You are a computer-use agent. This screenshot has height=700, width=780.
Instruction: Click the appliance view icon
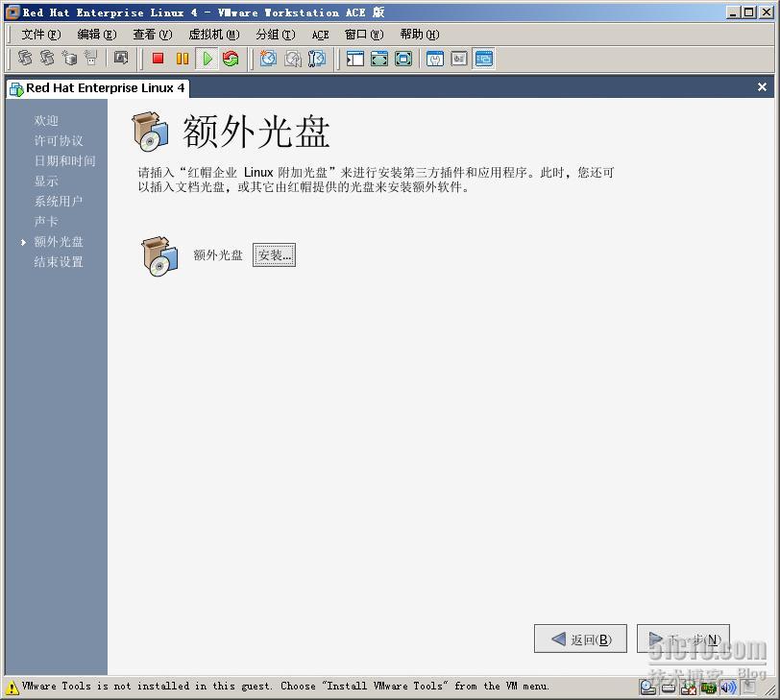click(459, 59)
